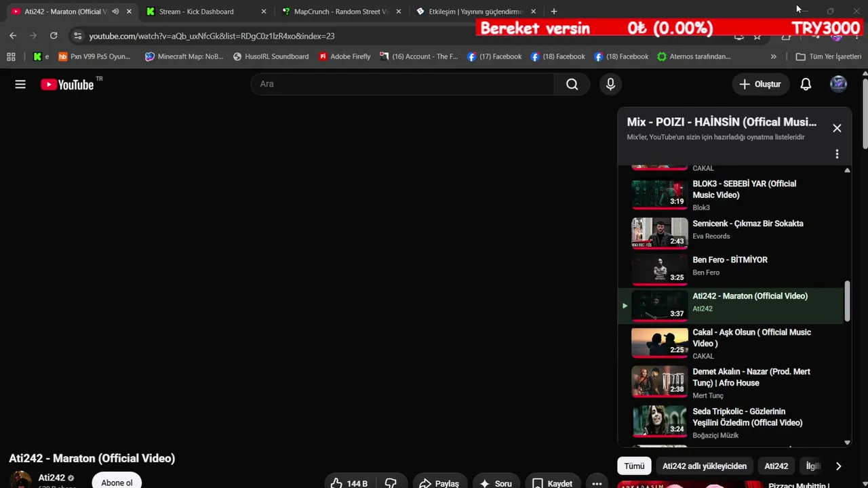The height and width of the screenshot is (488, 868).
Task: Open the Adobe Firefly bookmark
Action: [x=344, y=57]
